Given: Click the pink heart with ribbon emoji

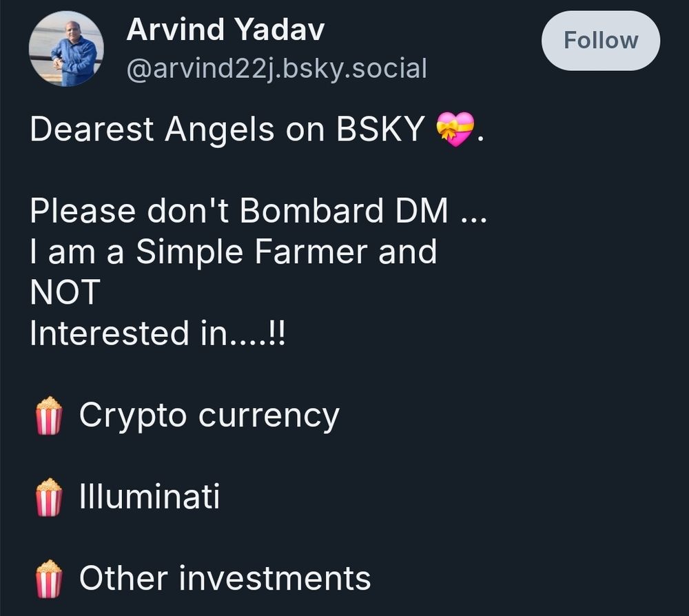Looking at the screenshot, I should (x=455, y=129).
